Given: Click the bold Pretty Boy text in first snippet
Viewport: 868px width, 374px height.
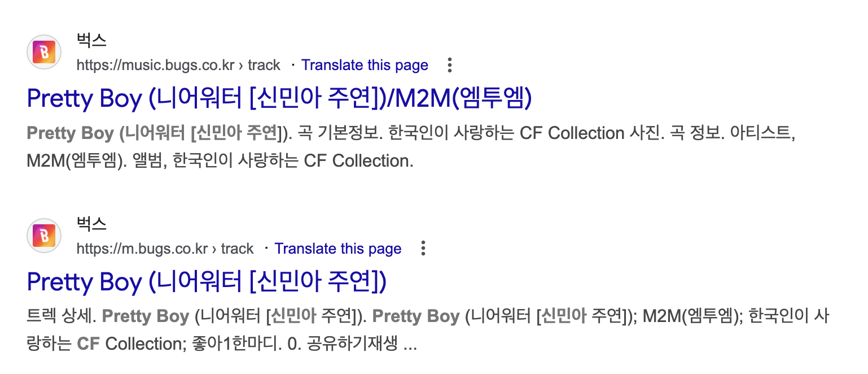Looking at the screenshot, I should (x=70, y=133).
